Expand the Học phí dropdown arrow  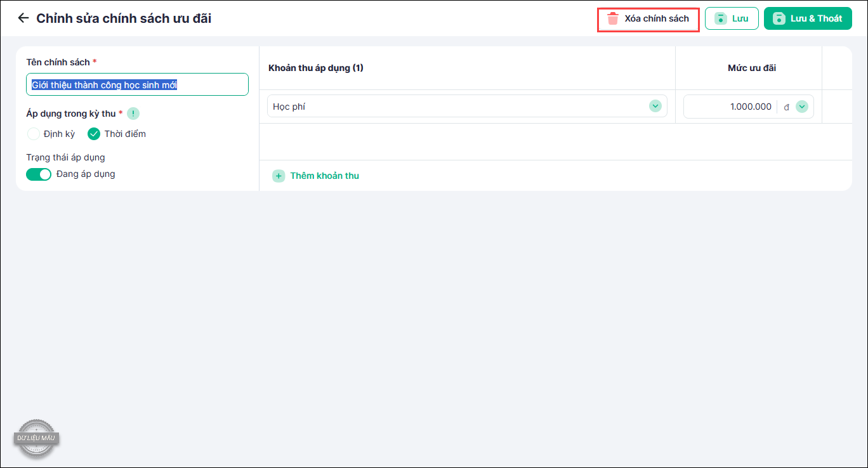(x=655, y=107)
